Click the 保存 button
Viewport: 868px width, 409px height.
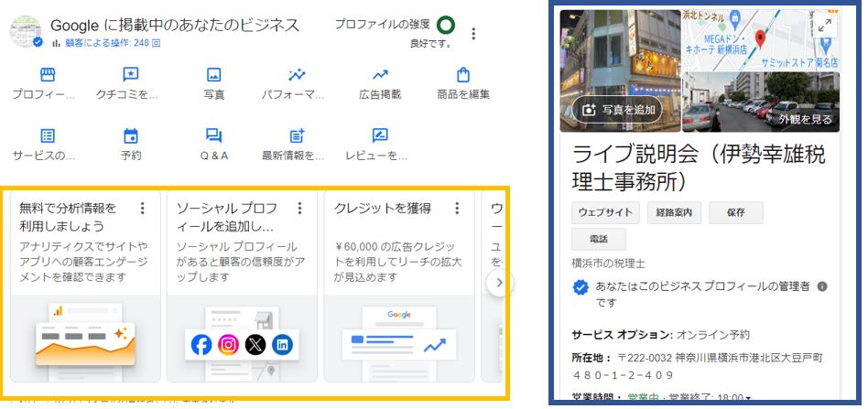[x=736, y=212]
